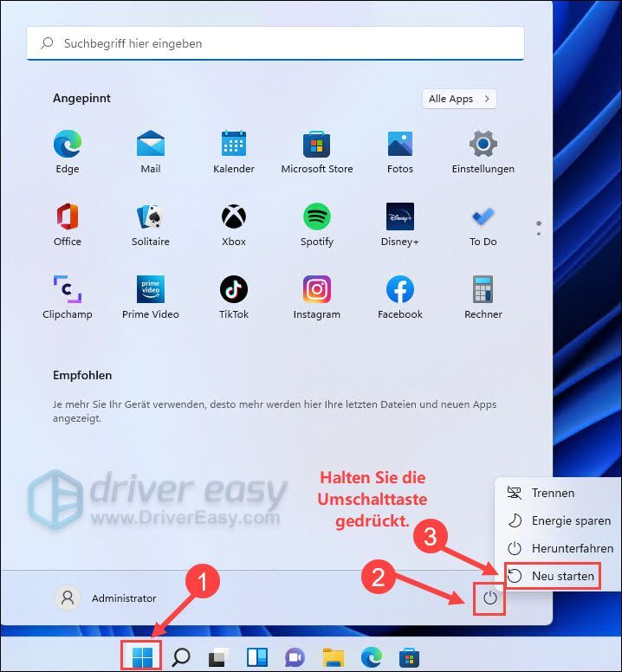Open Teams Chat on the taskbar
The image size is (622, 672).
pyautogui.click(x=295, y=656)
